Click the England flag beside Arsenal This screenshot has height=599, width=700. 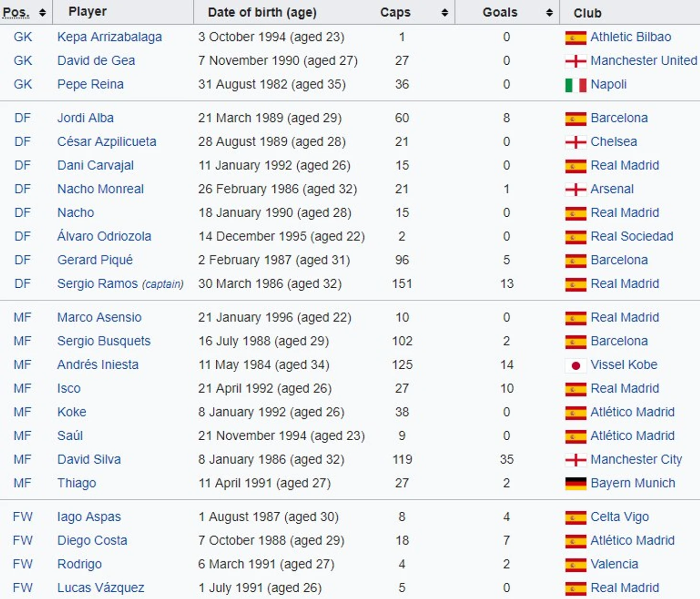(575, 189)
